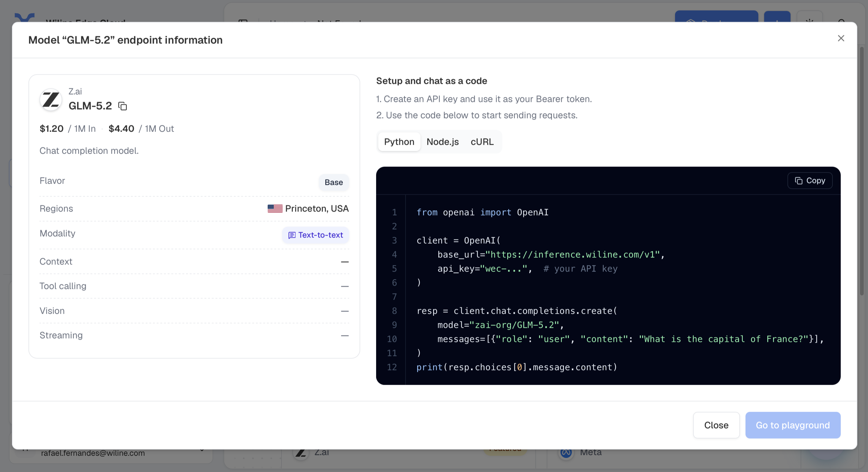Click the search icon in header
The height and width of the screenshot is (472, 868).
[x=841, y=20]
